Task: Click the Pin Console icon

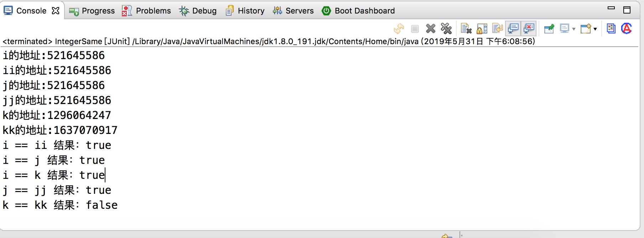Action: click(x=549, y=29)
